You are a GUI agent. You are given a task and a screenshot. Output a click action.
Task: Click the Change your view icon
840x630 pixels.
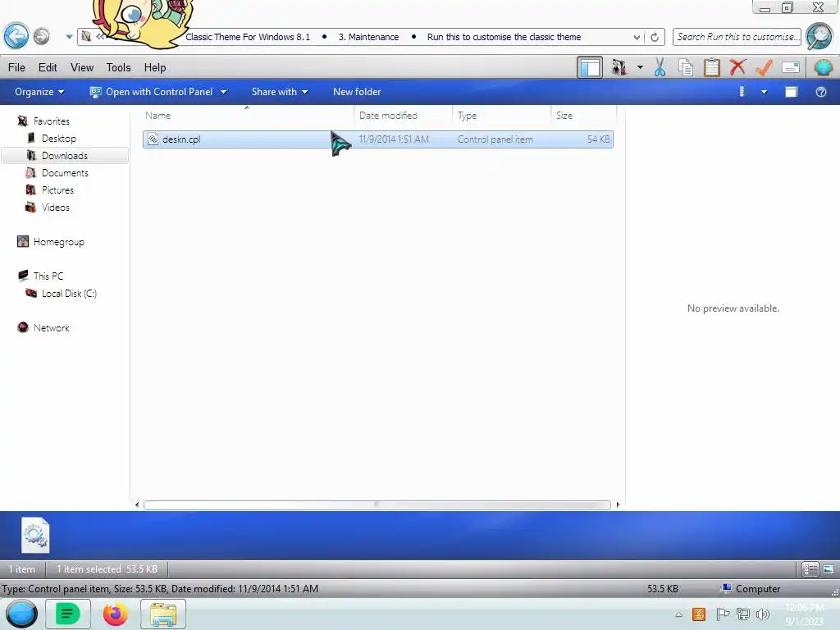[742, 92]
